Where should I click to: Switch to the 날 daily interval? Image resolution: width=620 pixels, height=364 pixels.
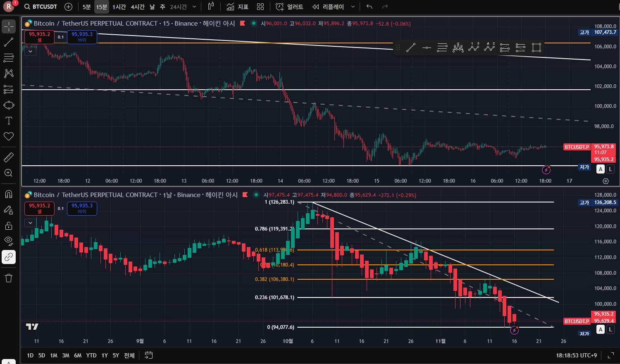click(153, 7)
